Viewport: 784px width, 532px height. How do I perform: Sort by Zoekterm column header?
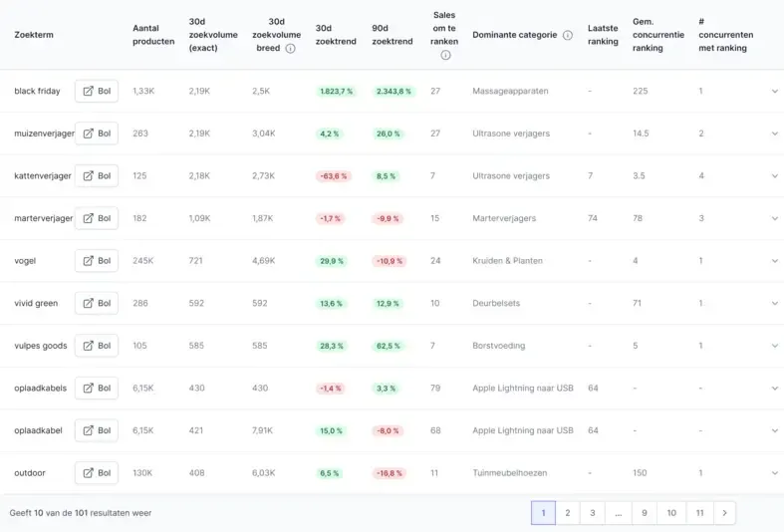34,35
